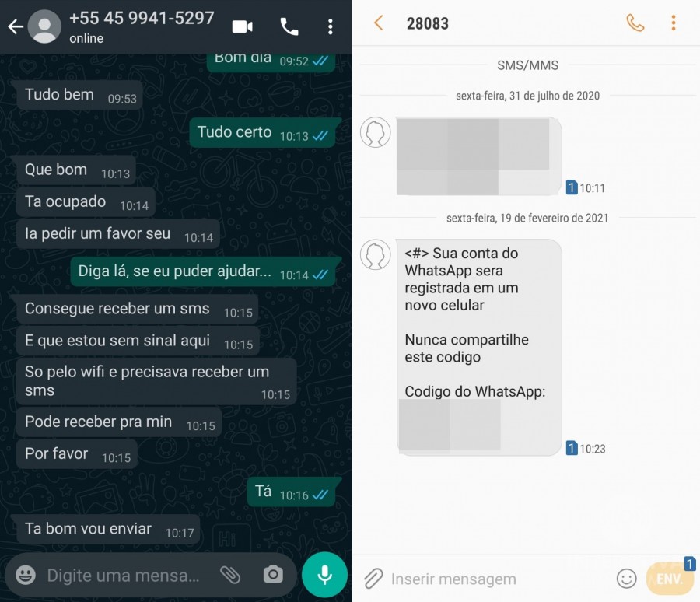
Task: Start a voice call in WhatsApp
Action: pyautogui.click(x=289, y=26)
